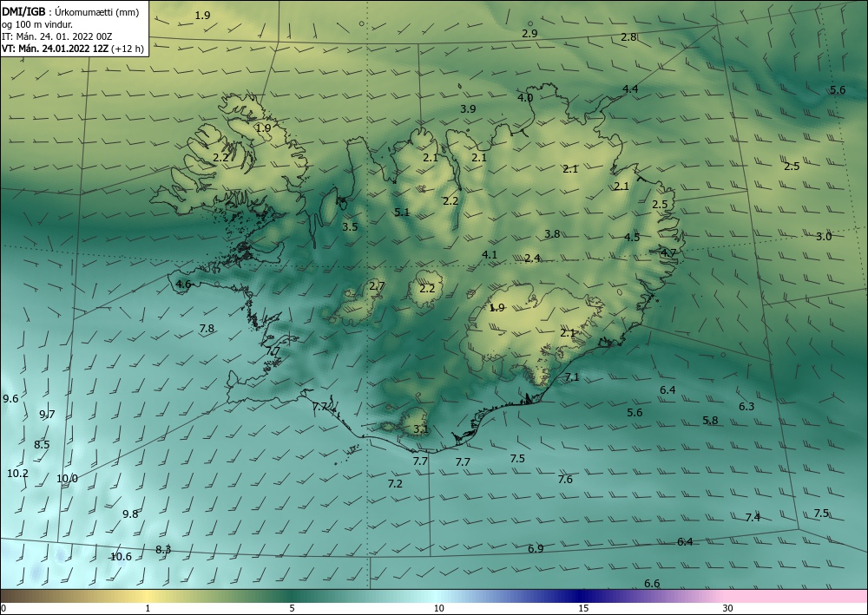Click the 2.4 value in central Iceland

tap(533, 258)
